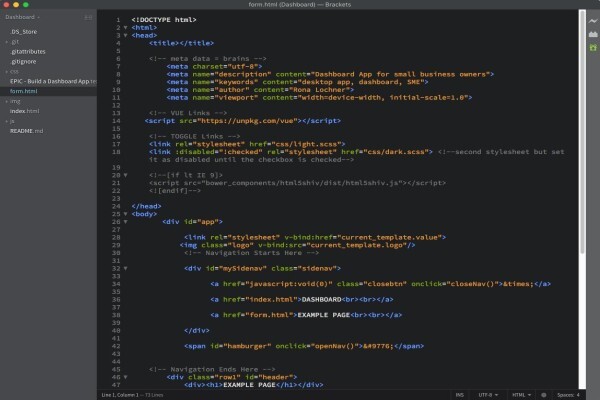600x400 pixels.
Task: Collapse the body tag fold on line 25
Action: (x=126, y=214)
